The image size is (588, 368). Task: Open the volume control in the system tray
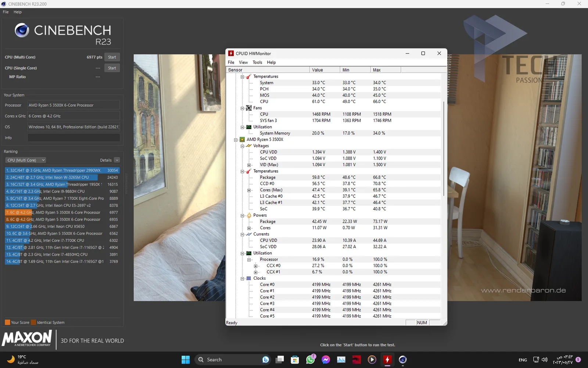[545, 360]
